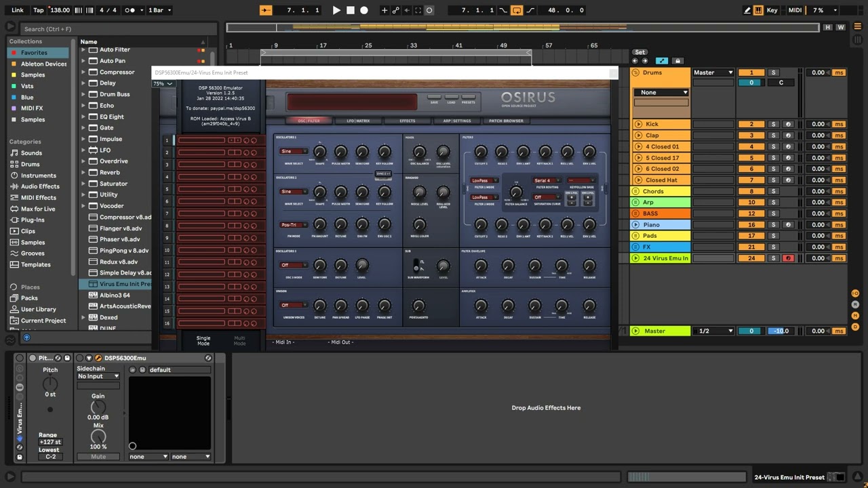Toggle the automation arm icon
This screenshot has height=488, width=868.
point(395,10)
